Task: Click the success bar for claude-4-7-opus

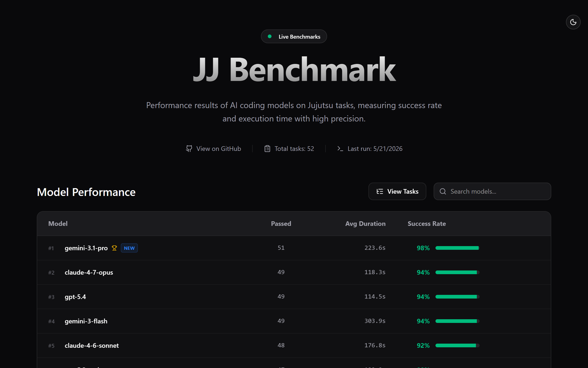Action: click(x=457, y=272)
